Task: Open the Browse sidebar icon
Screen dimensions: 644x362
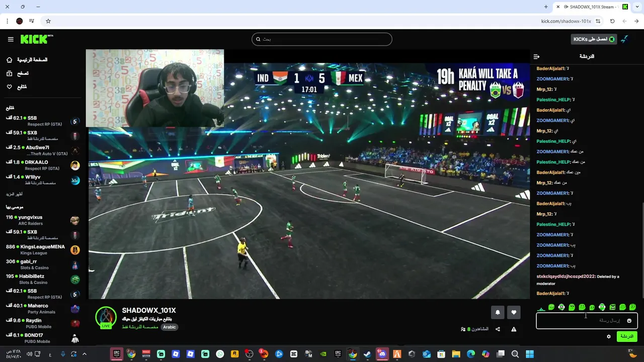Action: click(x=9, y=73)
